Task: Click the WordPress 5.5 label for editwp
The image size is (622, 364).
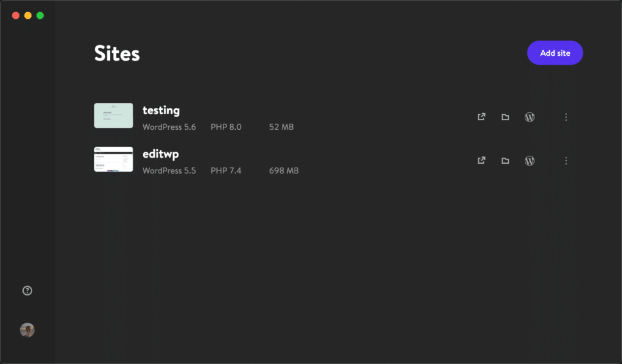Action: [x=169, y=170]
